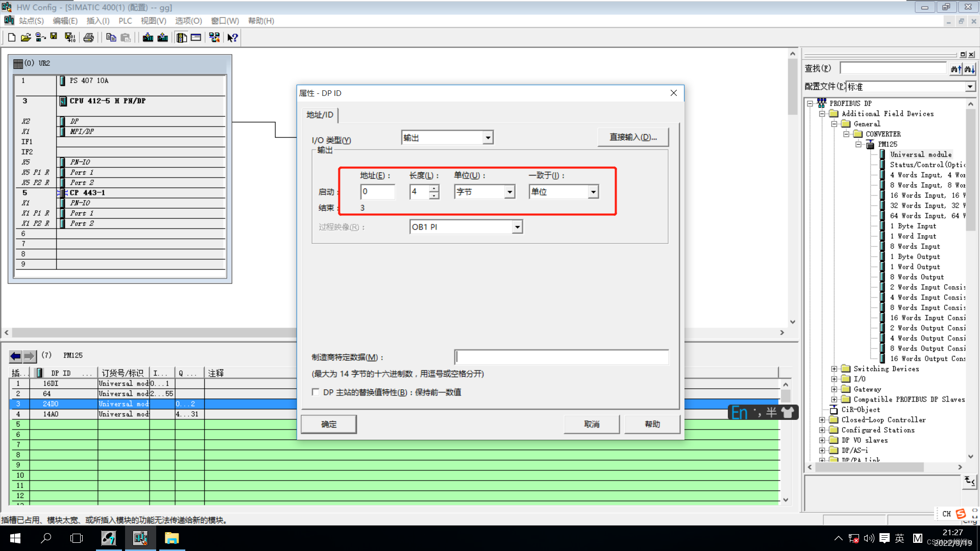
Task: Expand the Closed-Loop Controller folder
Action: point(822,420)
